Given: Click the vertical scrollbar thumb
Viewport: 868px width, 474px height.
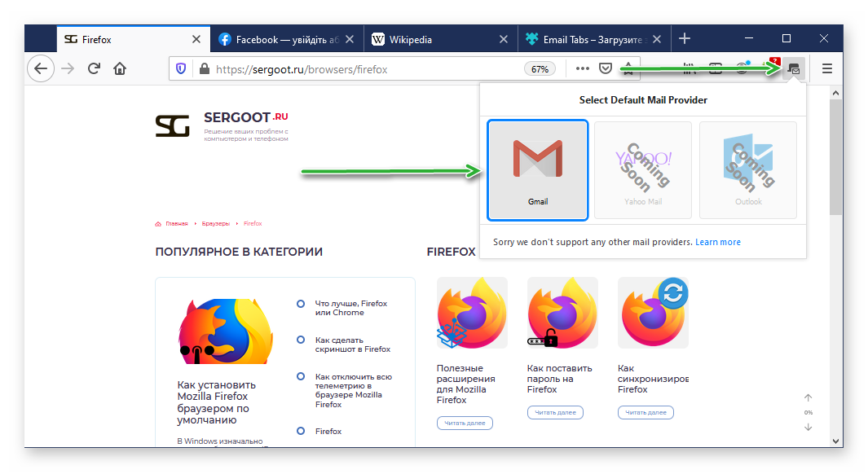Looking at the screenshot, I should [x=836, y=158].
